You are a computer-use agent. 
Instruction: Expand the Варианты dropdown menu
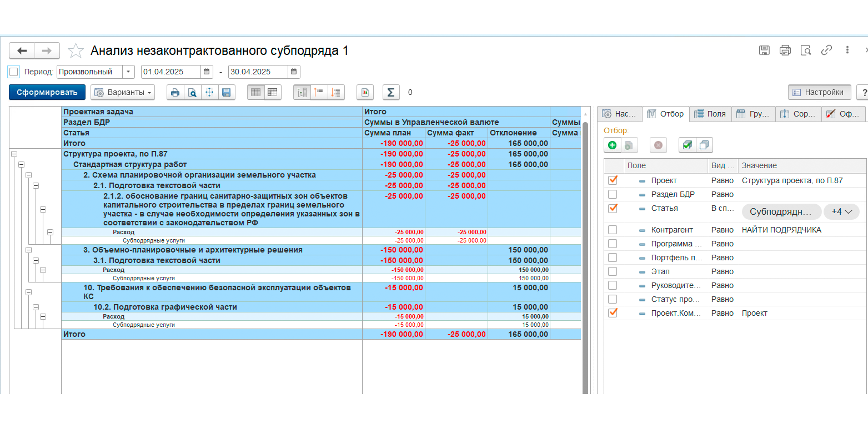coord(123,92)
